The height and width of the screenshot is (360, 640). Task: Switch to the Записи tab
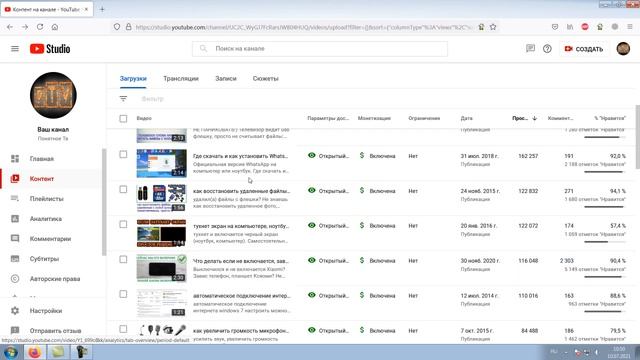point(226,78)
